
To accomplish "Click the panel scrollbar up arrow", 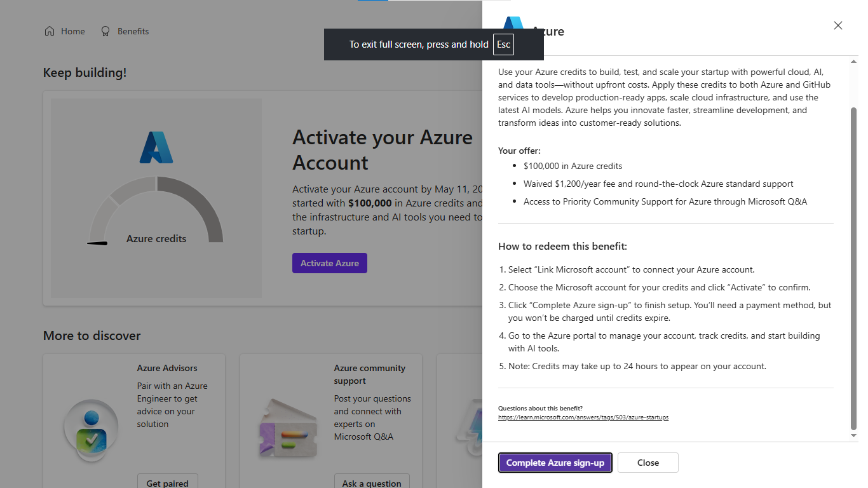I will pos(853,62).
